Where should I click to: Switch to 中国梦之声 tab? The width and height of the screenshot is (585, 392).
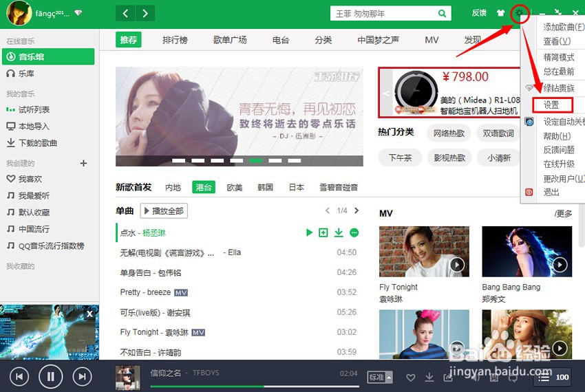click(378, 40)
